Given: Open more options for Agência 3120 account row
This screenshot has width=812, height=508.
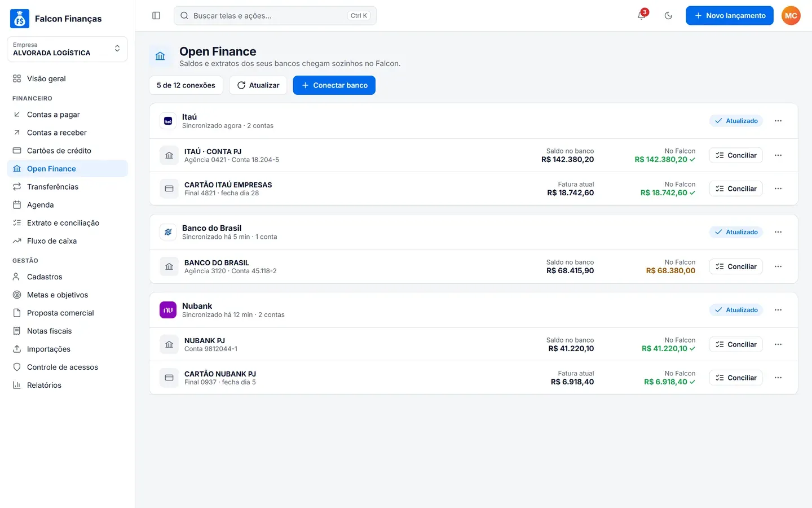Looking at the screenshot, I should click(x=778, y=266).
